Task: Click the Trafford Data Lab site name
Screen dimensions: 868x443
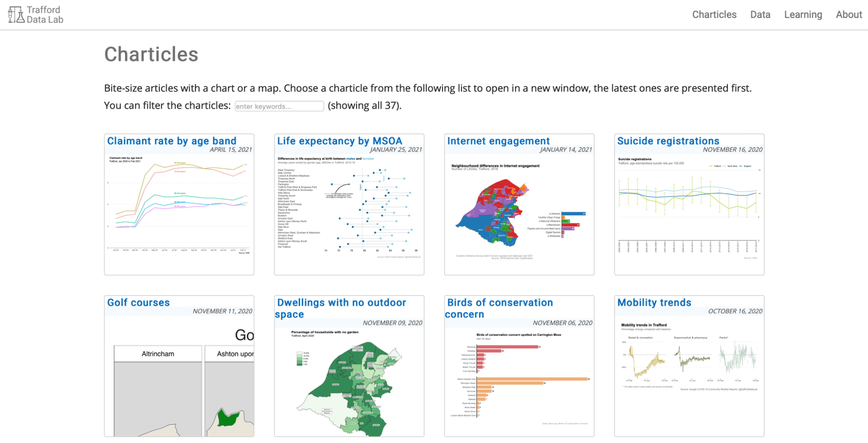Action: pyautogui.click(x=45, y=14)
